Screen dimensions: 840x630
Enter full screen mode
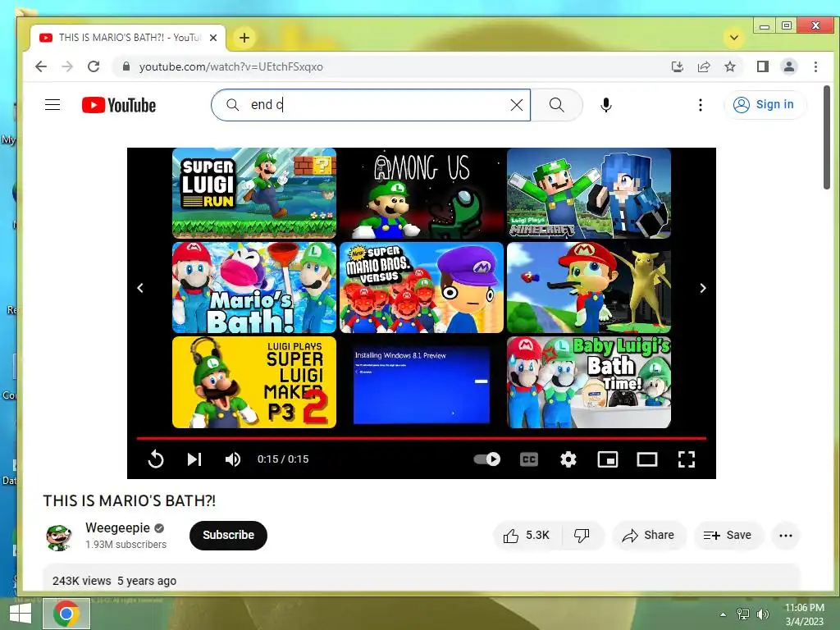click(x=687, y=459)
